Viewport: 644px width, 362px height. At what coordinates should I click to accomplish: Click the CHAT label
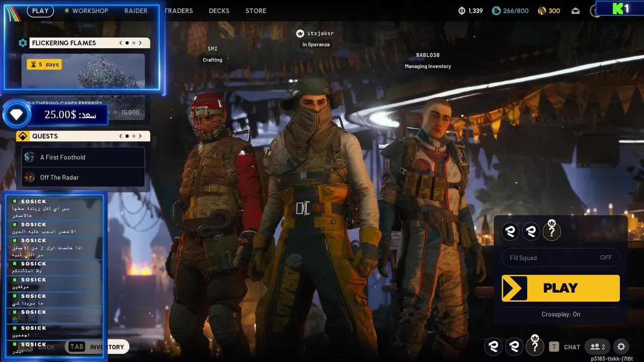tap(572, 347)
